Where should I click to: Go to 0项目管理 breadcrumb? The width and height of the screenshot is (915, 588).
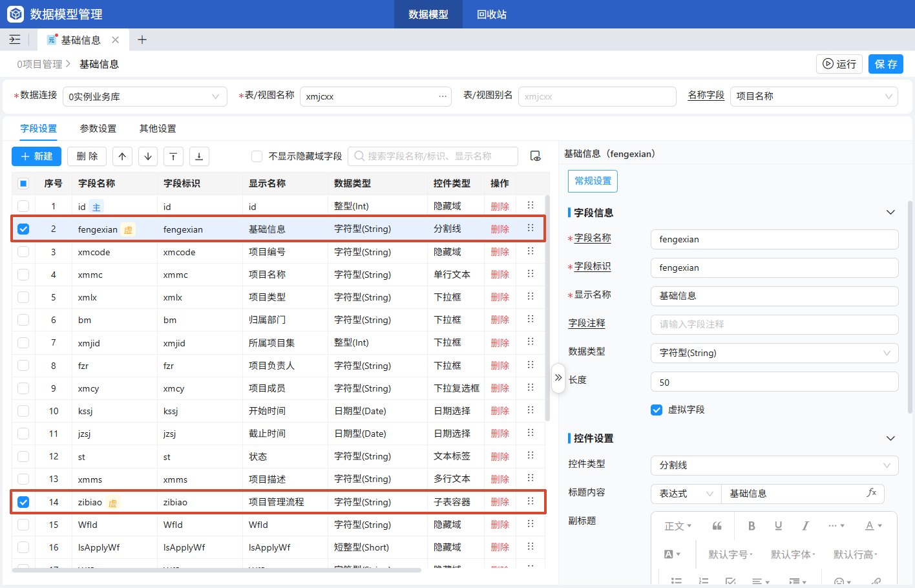(x=39, y=64)
